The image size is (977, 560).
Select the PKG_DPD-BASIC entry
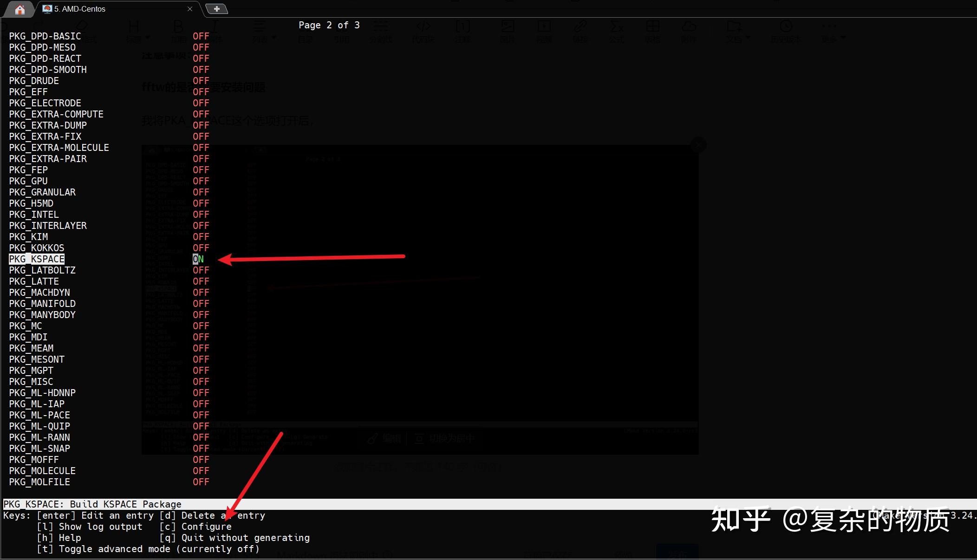tap(45, 36)
